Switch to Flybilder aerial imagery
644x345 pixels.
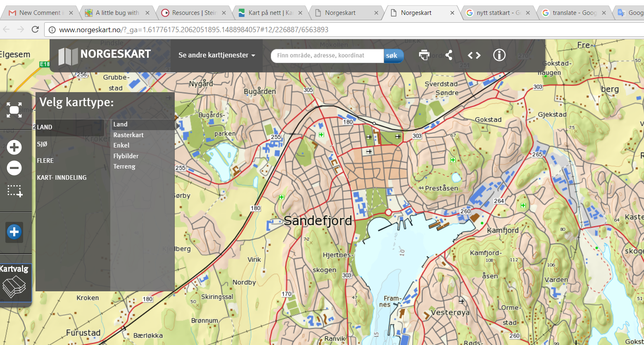pyautogui.click(x=126, y=156)
